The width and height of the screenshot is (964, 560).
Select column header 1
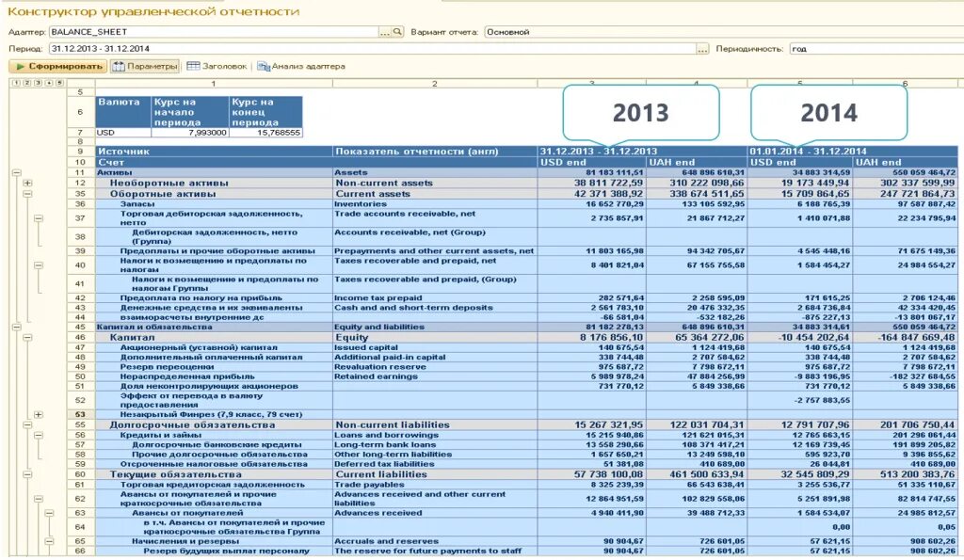(214, 83)
